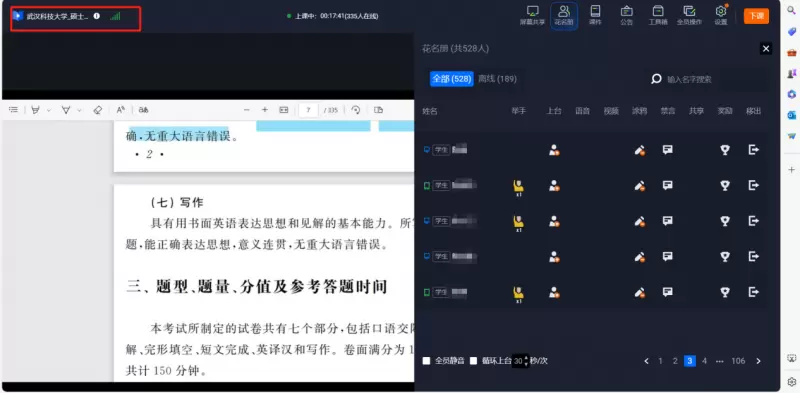Toggle the mute-chat icon for second student

point(667,185)
